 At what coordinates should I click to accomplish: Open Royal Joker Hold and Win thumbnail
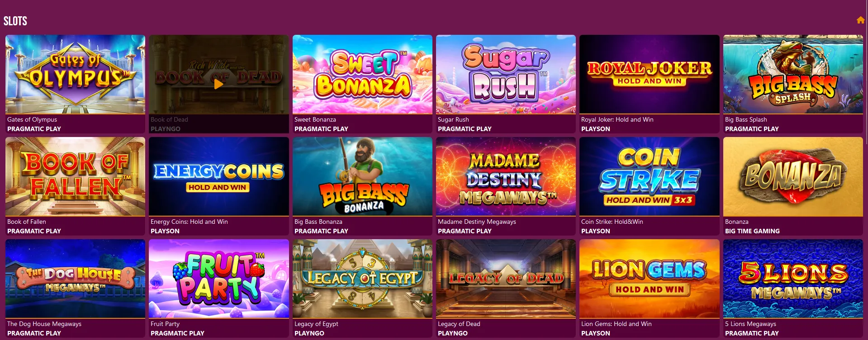click(649, 74)
